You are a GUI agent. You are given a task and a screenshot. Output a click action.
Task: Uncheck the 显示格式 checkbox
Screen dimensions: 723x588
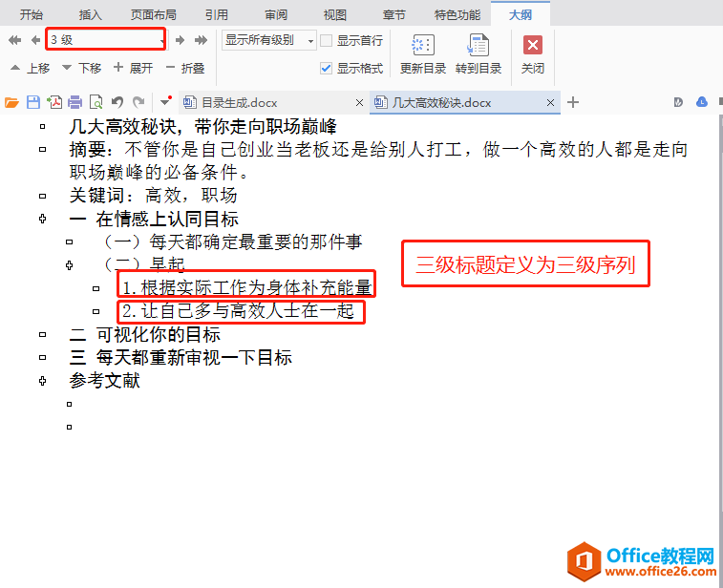coord(326,69)
